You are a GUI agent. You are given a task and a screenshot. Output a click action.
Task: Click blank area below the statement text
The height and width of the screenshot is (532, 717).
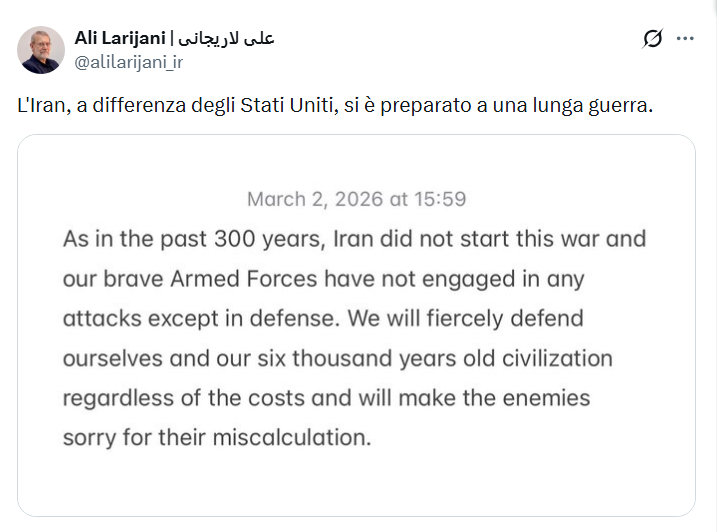point(356,485)
